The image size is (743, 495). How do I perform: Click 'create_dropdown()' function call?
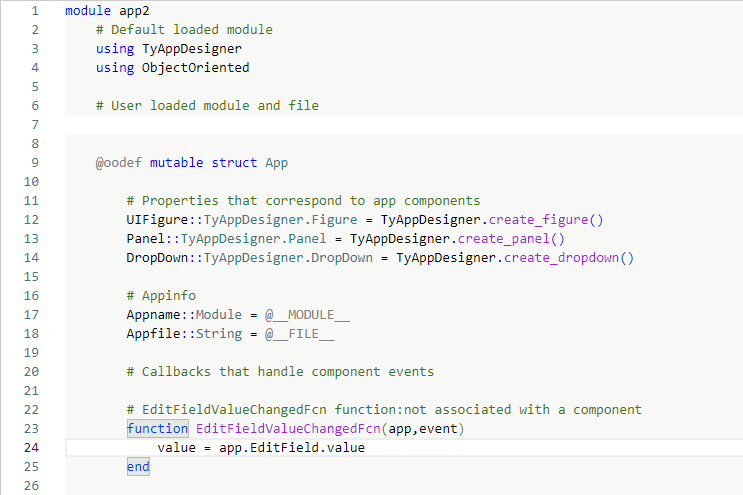tap(569, 258)
